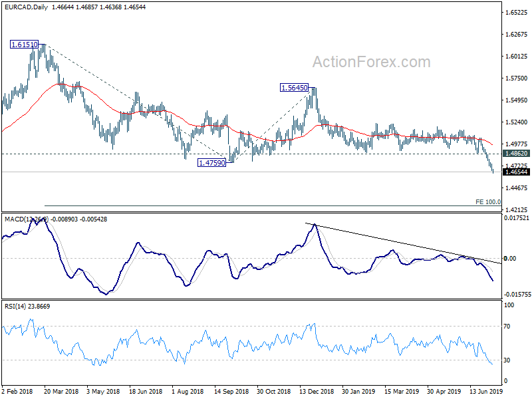Click the MACD(12,26,9) indicator label
Image resolution: width=532 pixels, height=399 pixels.
(27, 219)
